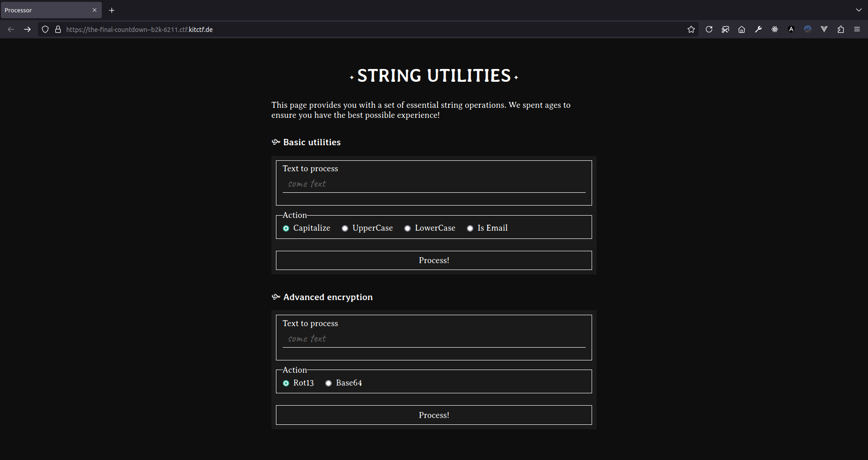Open Angular DevTools shield icon
This screenshot has height=460, width=868.
pyautogui.click(x=791, y=29)
